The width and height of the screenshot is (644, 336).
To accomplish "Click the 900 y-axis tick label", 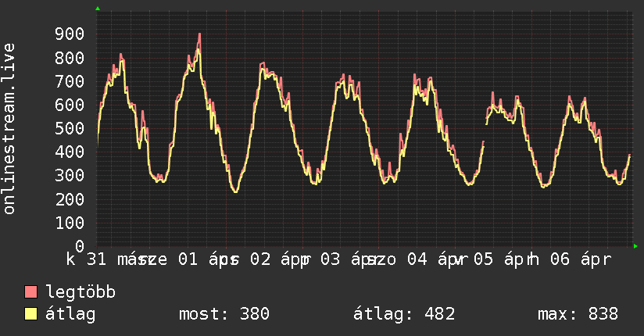I will [70, 34].
